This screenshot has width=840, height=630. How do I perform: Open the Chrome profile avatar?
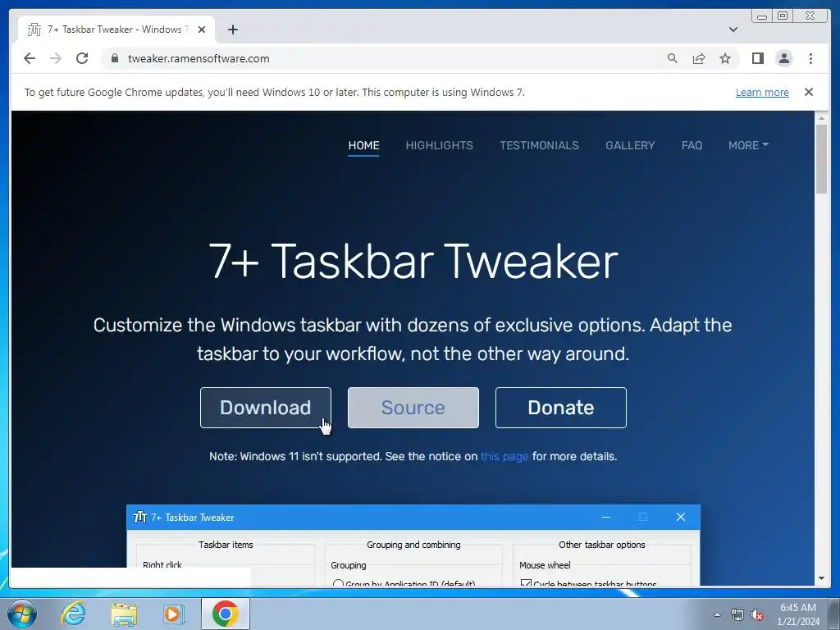click(784, 58)
